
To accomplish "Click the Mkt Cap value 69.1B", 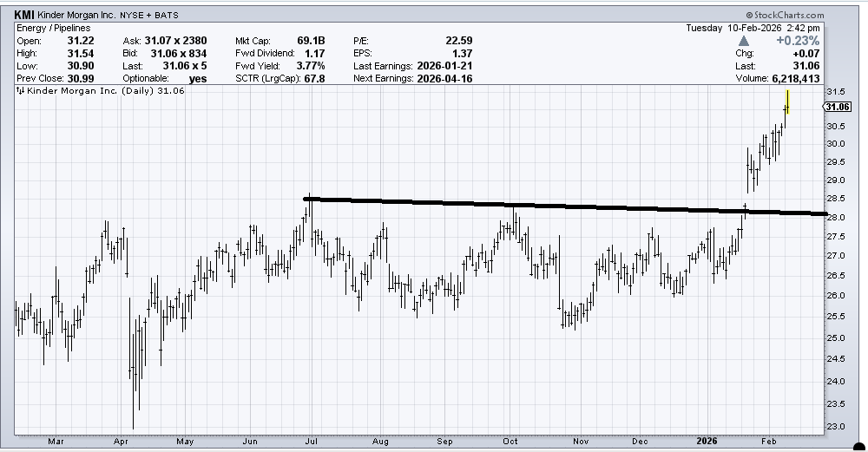I will point(312,40).
